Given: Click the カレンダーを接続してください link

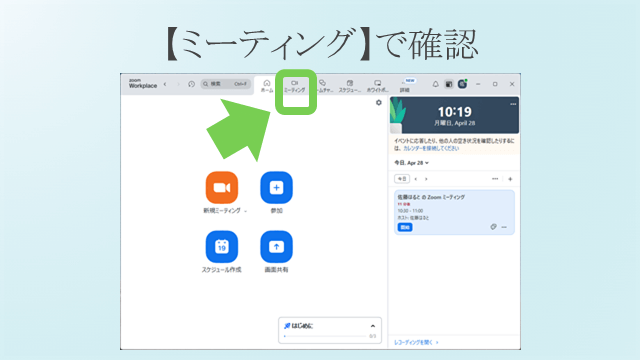Looking at the screenshot, I should pos(431,148).
